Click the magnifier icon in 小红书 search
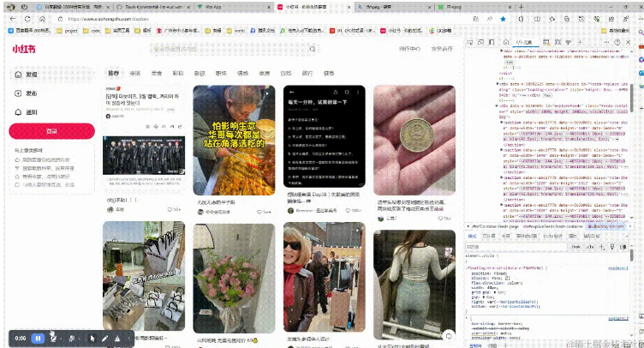The image size is (644, 348). click(312, 49)
